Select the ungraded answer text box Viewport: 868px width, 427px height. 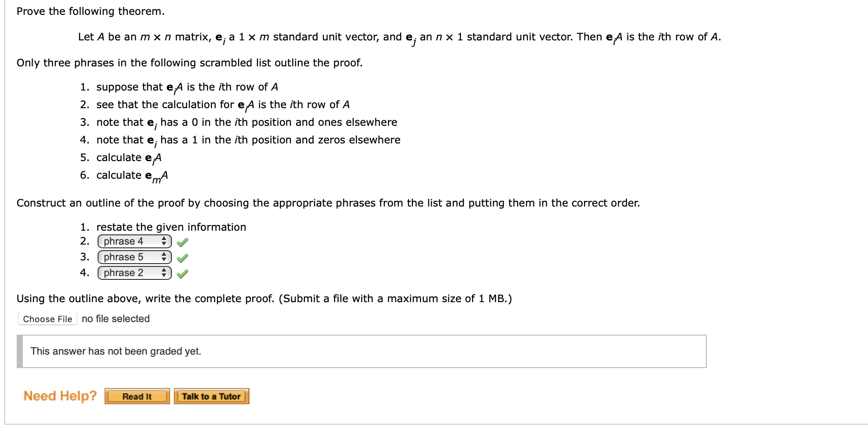point(362,351)
